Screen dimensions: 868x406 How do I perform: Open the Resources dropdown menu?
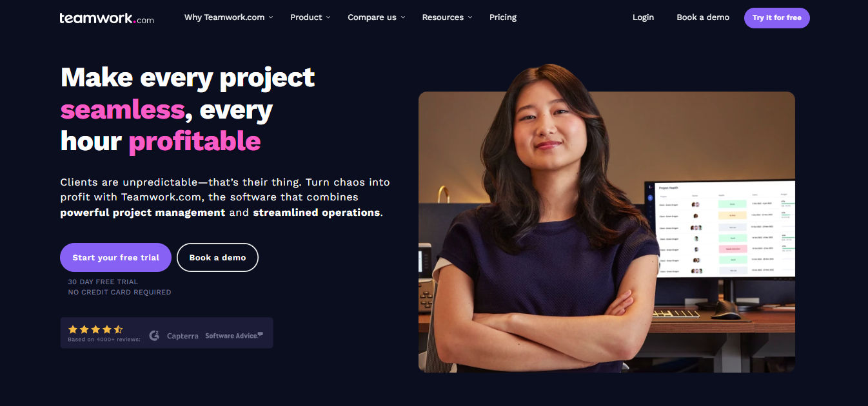pos(447,17)
